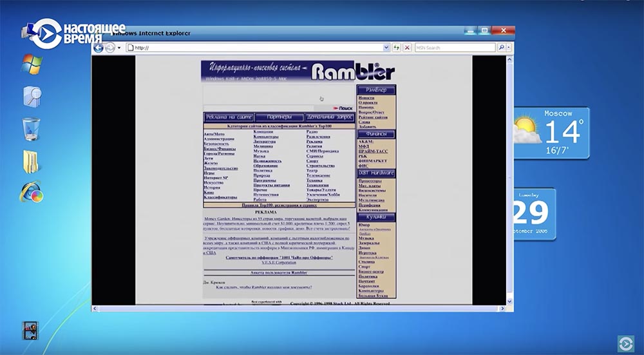The height and width of the screenshot is (355, 644).
Task: Open the Товары/Услуги category link
Action: (321, 190)
